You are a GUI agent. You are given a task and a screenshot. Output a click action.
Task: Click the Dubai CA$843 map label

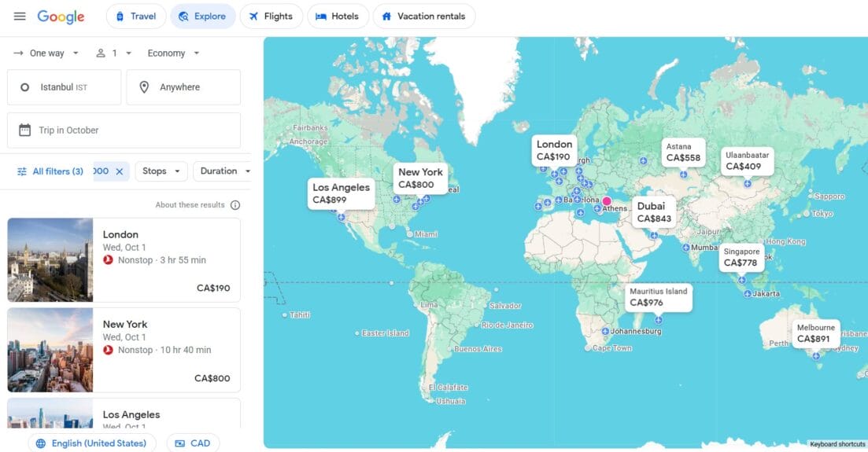654,212
